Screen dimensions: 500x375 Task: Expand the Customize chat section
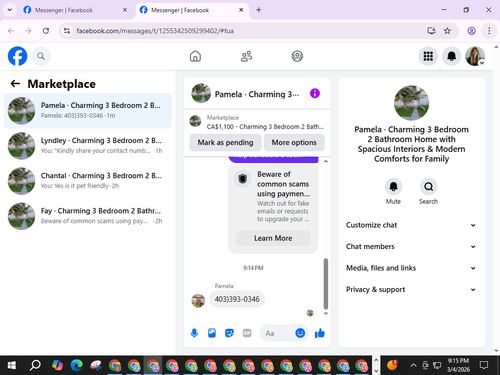coord(411,225)
